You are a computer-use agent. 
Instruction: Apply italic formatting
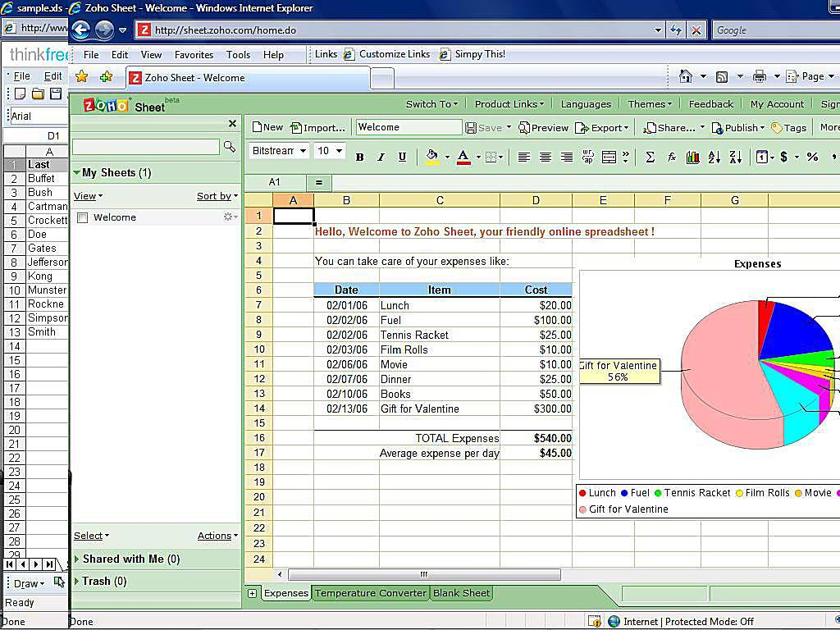point(381,156)
